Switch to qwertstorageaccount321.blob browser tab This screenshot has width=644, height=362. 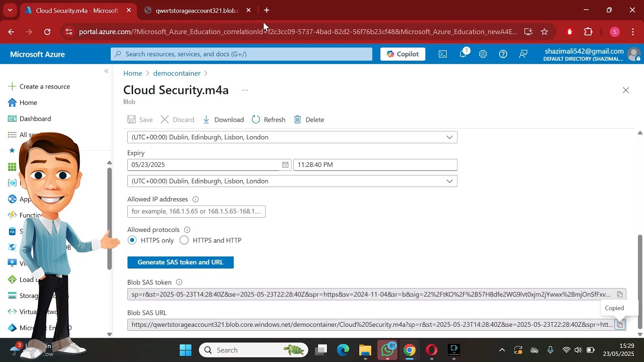tap(196, 10)
